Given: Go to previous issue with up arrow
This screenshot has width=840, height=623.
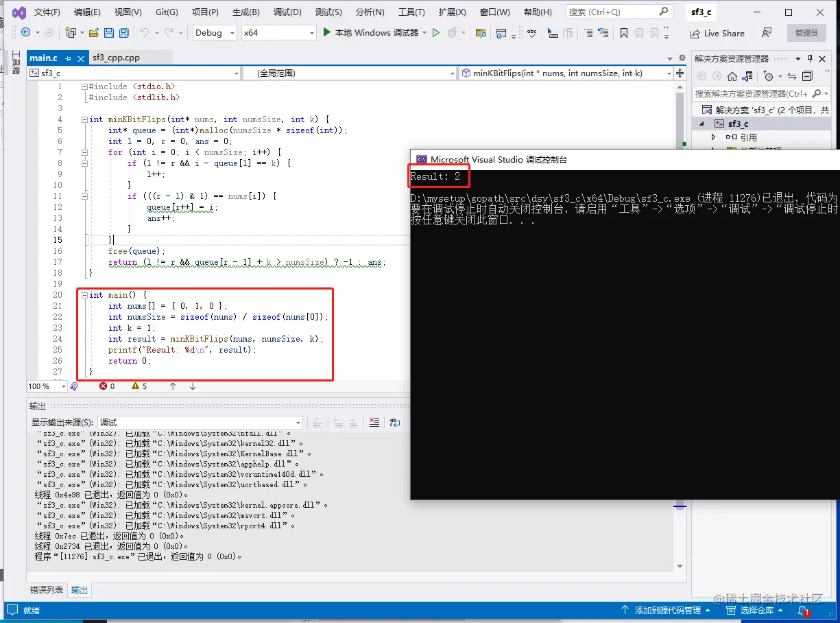Looking at the screenshot, I should 173,386.
